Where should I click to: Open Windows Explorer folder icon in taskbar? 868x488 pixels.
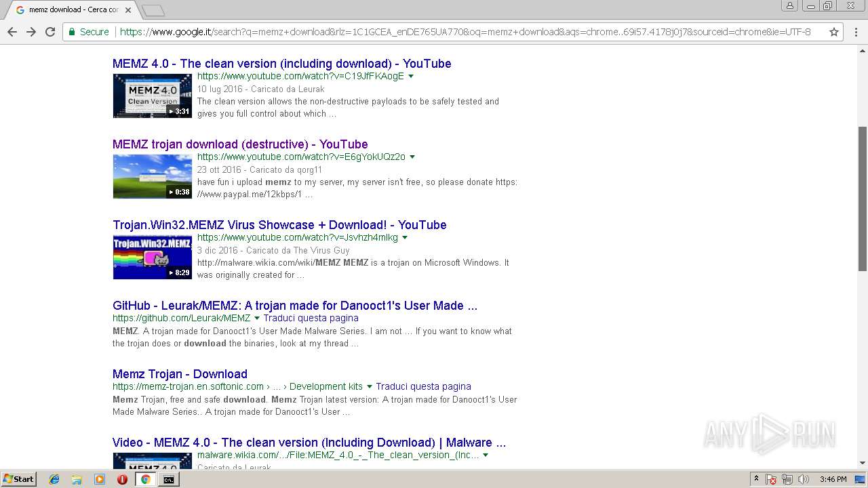coord(77,479)
